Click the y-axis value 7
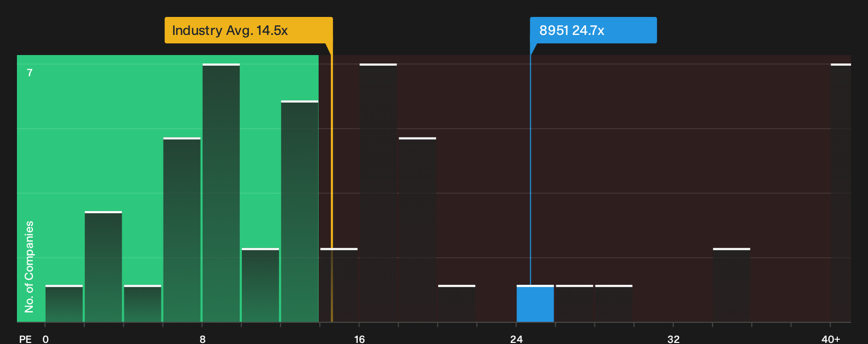This screenshot has width=868, height=344. (30, 73)
